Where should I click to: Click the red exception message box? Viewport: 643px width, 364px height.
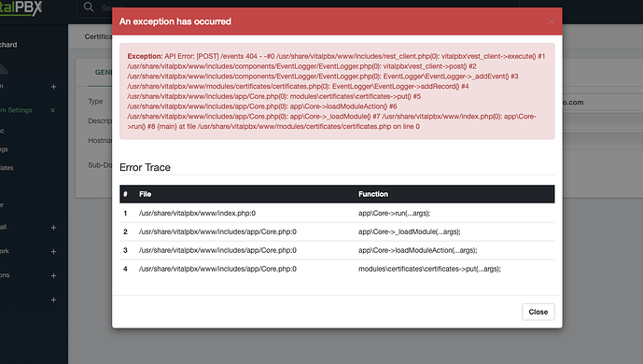point(337,91)
